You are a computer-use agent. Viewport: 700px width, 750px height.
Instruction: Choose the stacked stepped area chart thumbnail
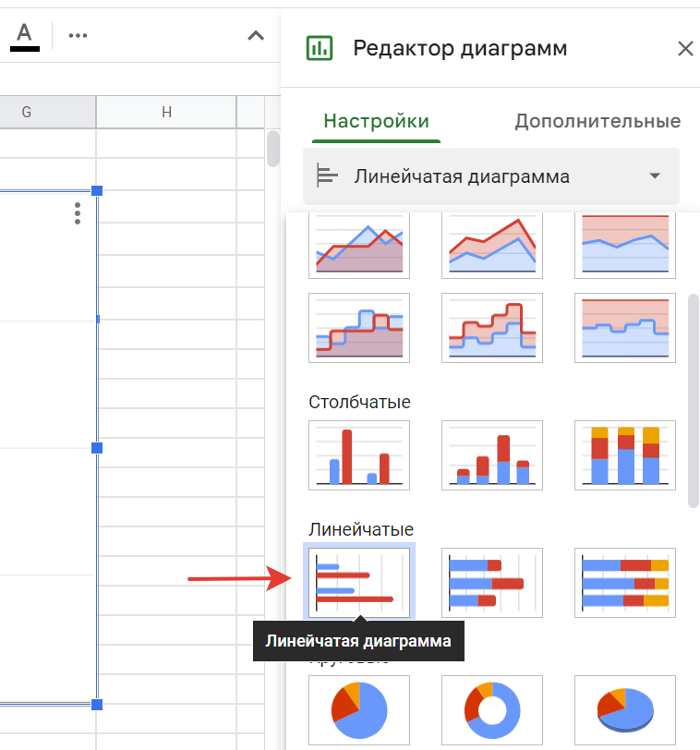pos(492,329)
